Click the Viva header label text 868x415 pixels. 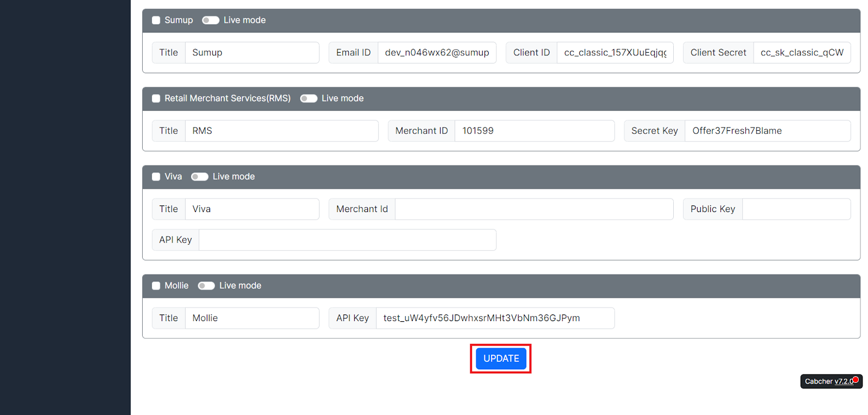pos(173,176)
